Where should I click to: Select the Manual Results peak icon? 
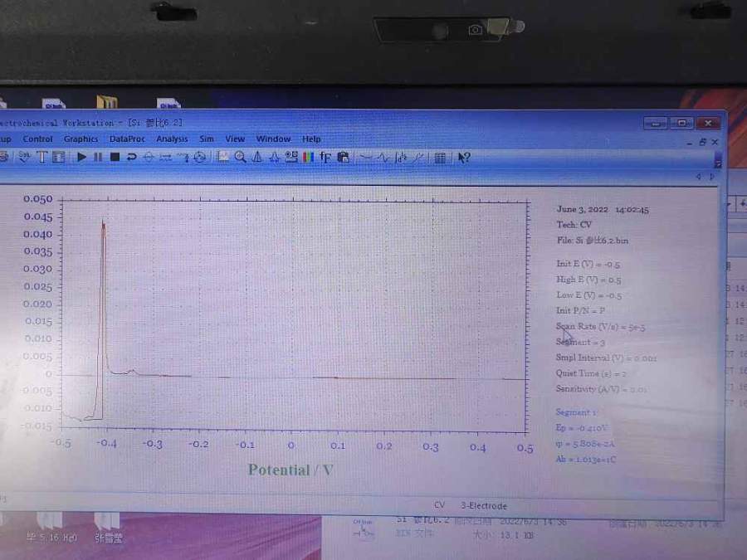point(257,157)
